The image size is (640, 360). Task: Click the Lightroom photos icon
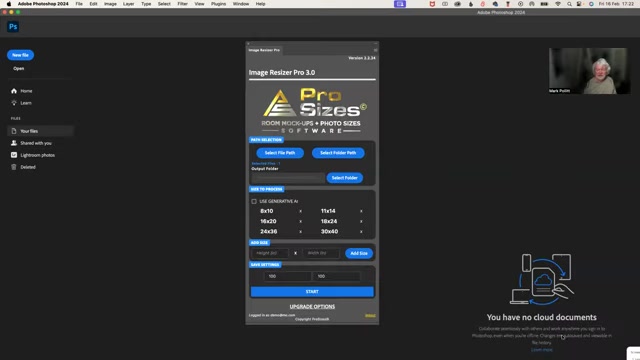[x=14, y=155]
